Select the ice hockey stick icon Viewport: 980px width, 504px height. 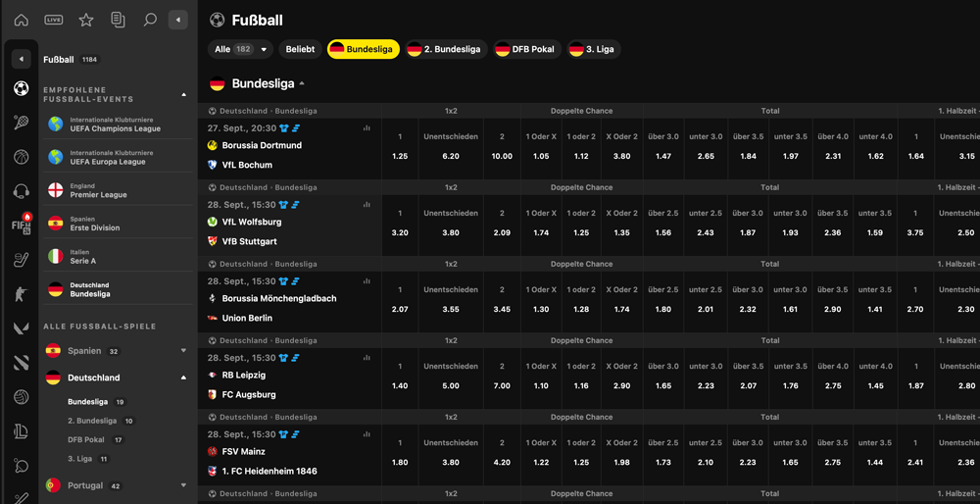tap(22, 260)
